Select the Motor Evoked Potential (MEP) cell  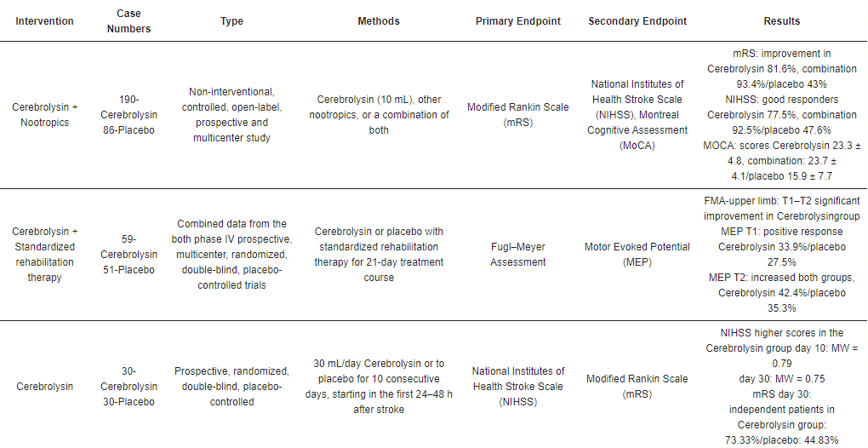point(637,254)
